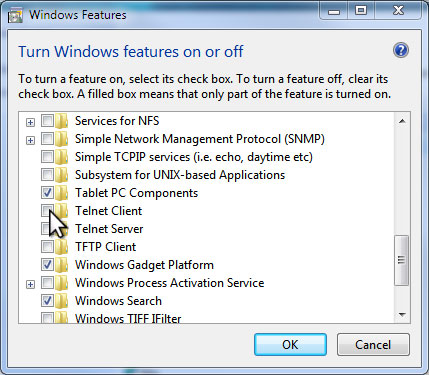Click the scroll down arrow of the feature list
429x375 pixels.
[402, 315]
